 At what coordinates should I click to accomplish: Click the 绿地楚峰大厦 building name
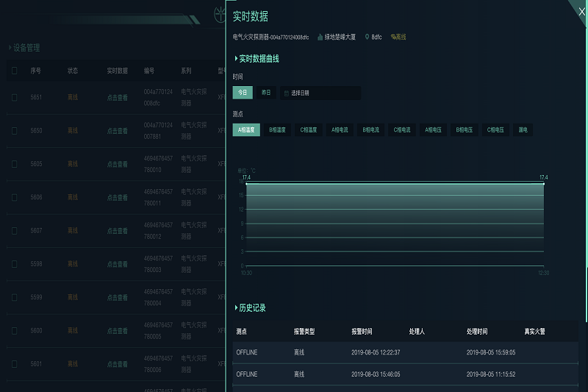[x=340, y=37]
